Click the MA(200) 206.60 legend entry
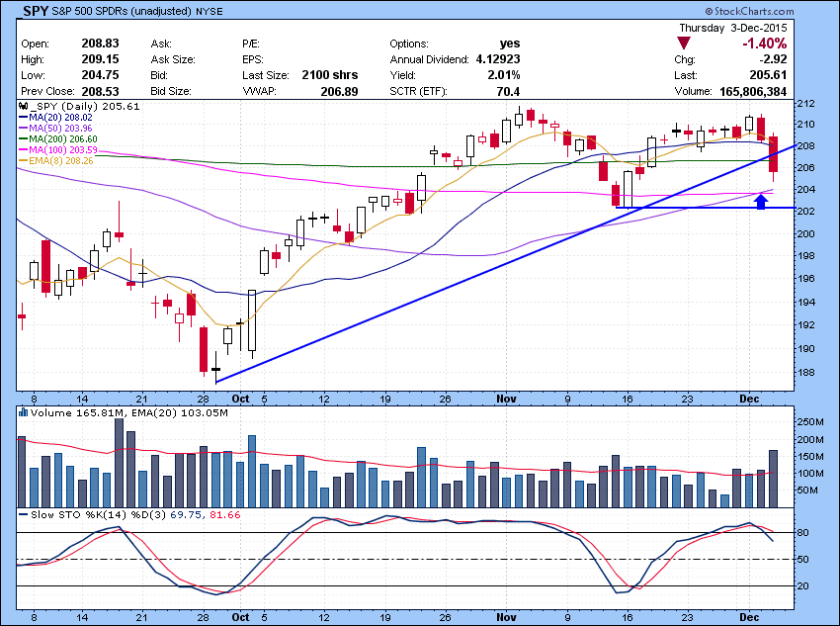The image size is (840, 626). pos(58,138)
